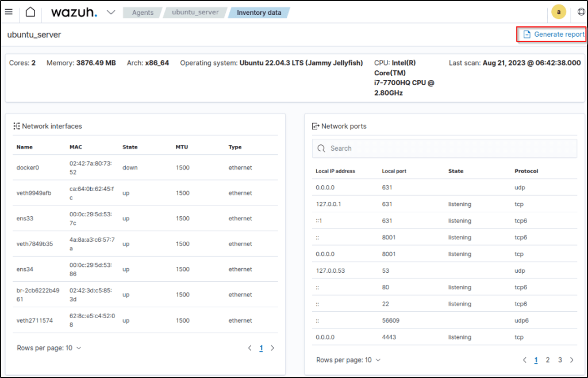Sort by Local port column header
Screen dimensions: 588x378
394,171
